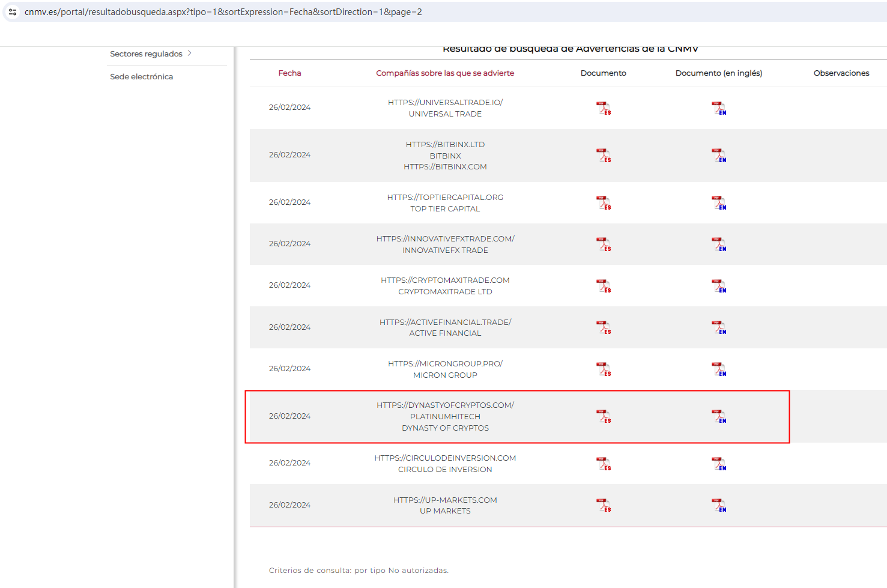Open Sede electrónica in the sidebar
The height and width of the screenshot is (588, 887).
[x=142, y=77]
